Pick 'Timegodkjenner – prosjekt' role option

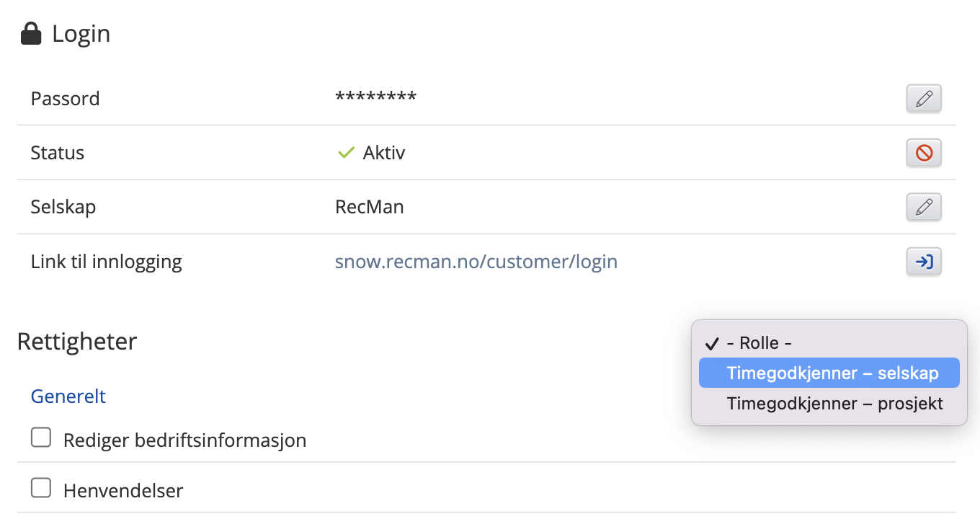(x=834, y=404)
